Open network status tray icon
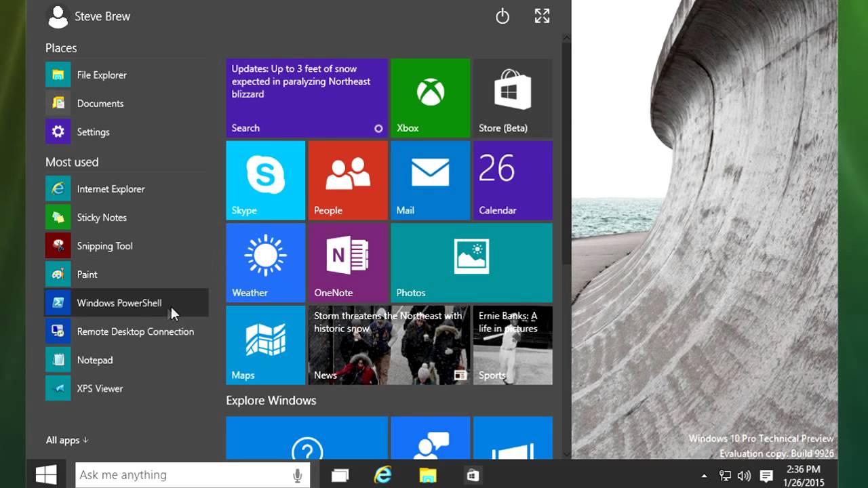 pos(725,476)
